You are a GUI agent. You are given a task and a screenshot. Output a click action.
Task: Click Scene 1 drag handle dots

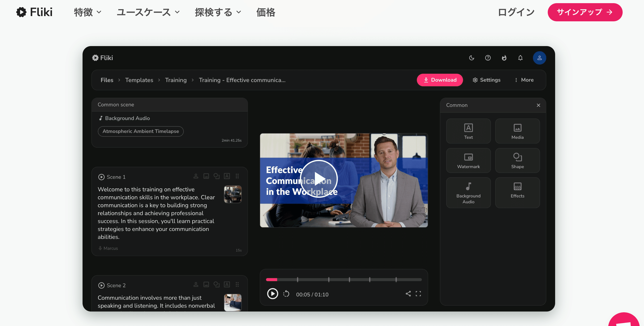pyautogui.click(x=237, y=176)
